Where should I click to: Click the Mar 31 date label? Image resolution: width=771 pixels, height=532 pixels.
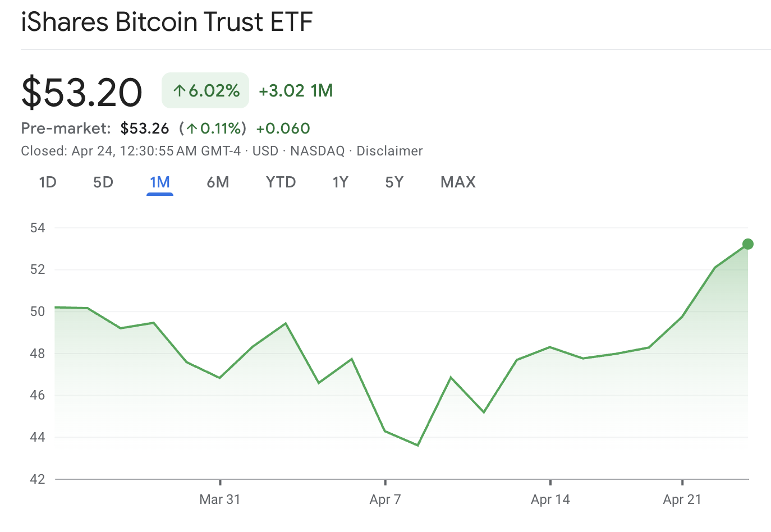click(220, 499)
